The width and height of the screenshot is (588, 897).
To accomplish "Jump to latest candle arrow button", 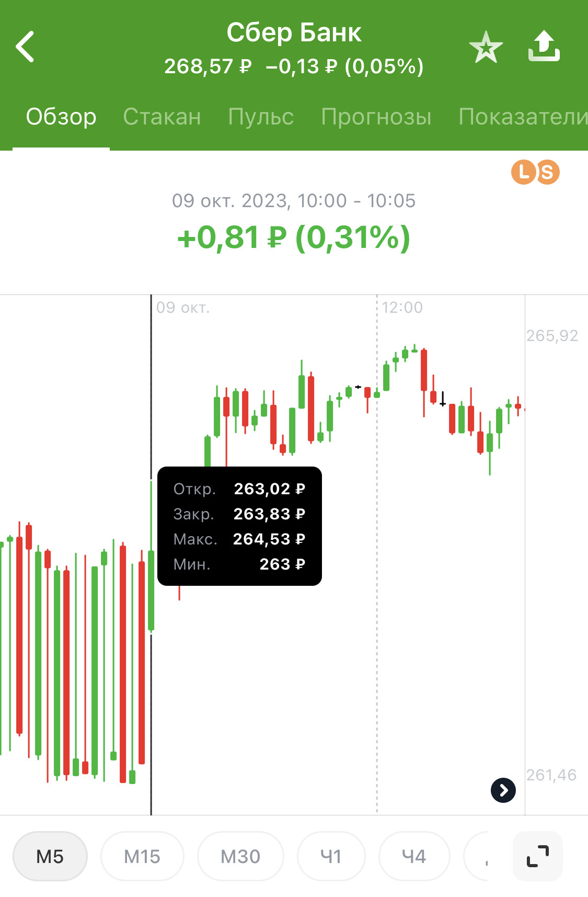I will (x=503, y=790).
